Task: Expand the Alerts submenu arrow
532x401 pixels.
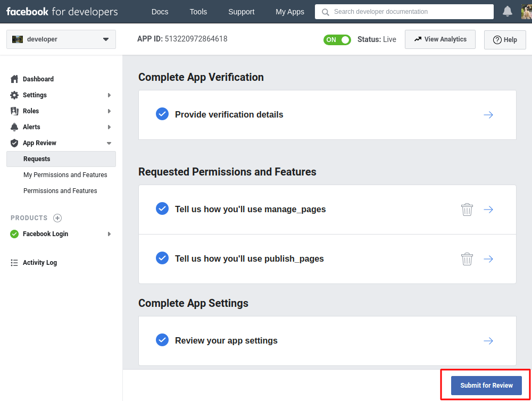Action: 109,127
